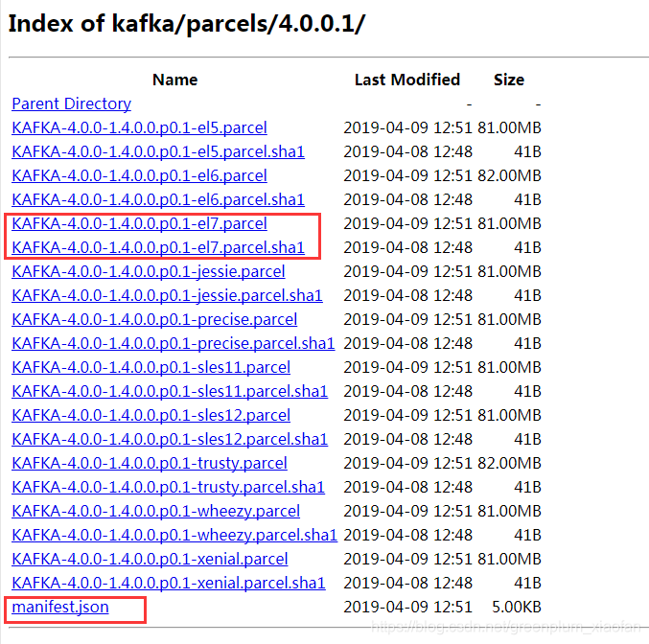Open KAFKA-4.0.0-1.4.0.0.p0.1-el6.parcel.sha1 link
The image size is (649, 644).
158,200
